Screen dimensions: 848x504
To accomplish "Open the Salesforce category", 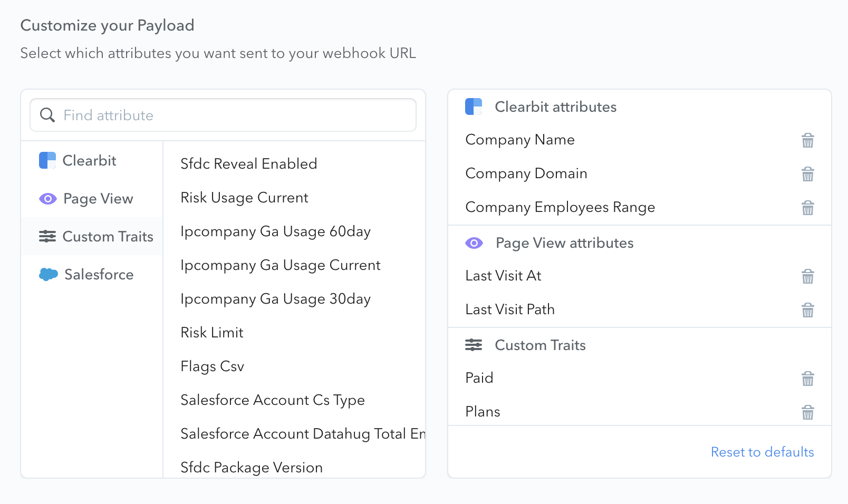I will point(92,274).
